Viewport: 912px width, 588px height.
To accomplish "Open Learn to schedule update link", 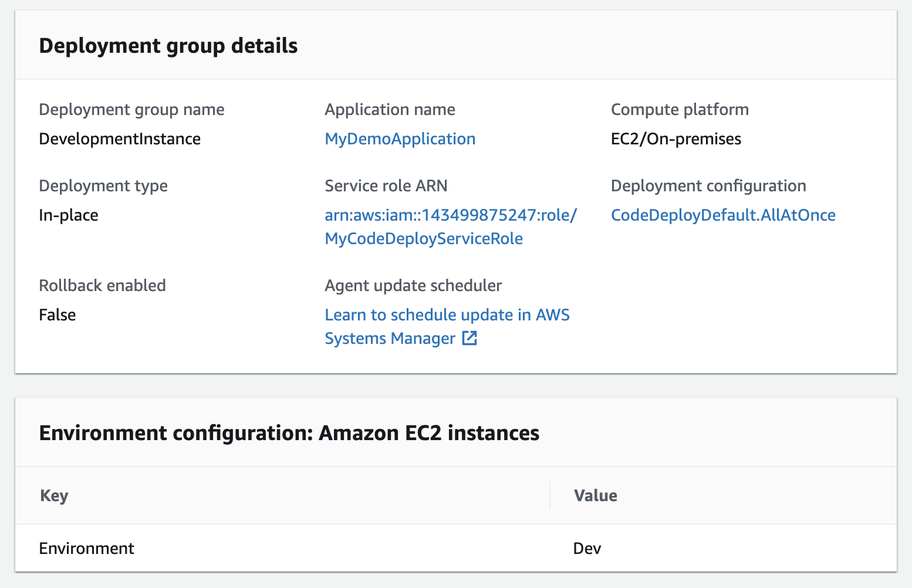I will [447, 327].
